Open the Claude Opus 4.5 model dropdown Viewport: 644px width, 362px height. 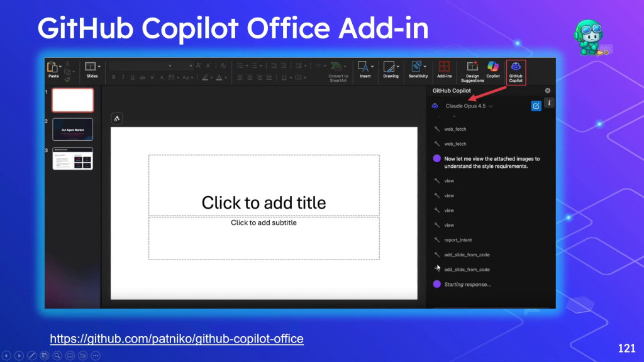469,106
